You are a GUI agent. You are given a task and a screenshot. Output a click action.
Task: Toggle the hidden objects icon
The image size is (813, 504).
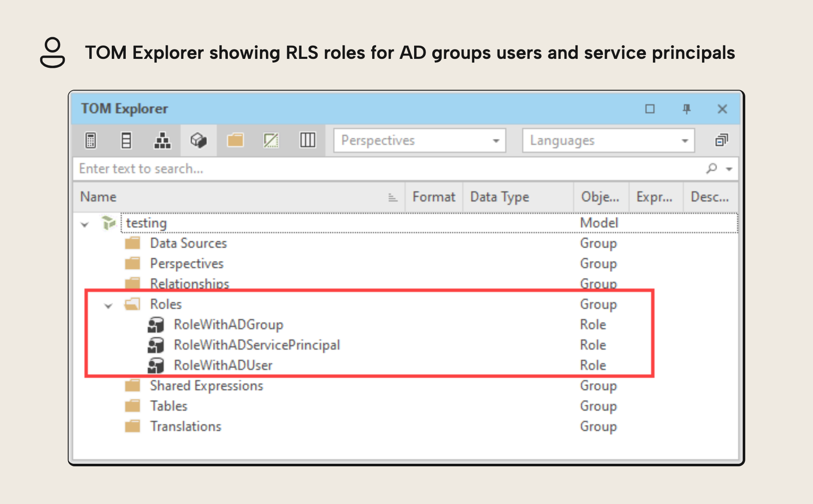[x=271, y=140]
